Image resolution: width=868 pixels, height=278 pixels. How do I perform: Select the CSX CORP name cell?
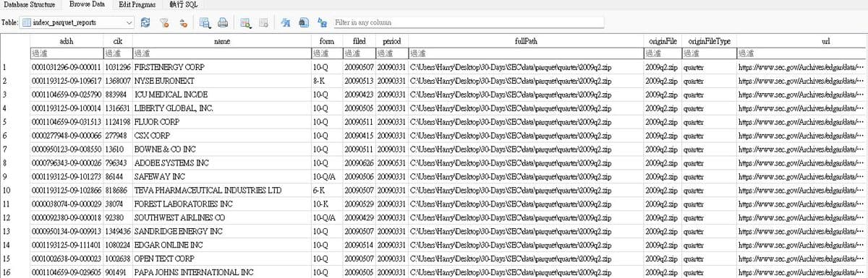[x=221, y=135]
